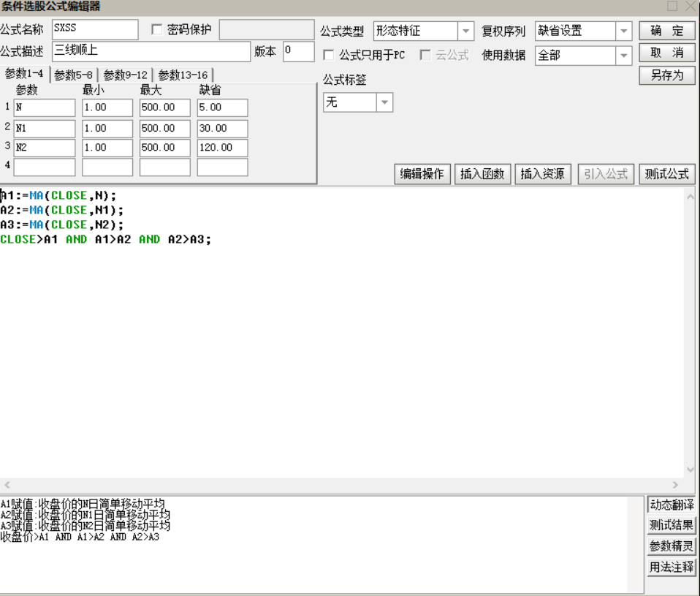
Task: Click the 插入函数 button
Action: (482, 174)
